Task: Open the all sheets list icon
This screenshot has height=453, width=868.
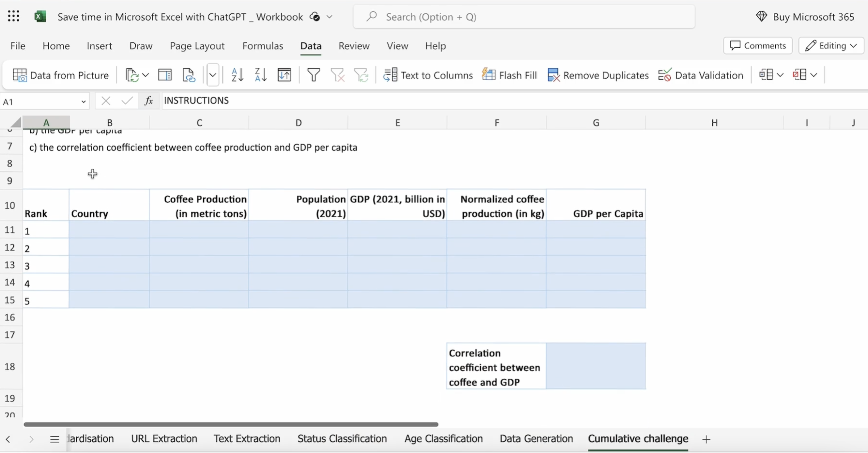Action: pyautogui.click(x=54, y=439)
